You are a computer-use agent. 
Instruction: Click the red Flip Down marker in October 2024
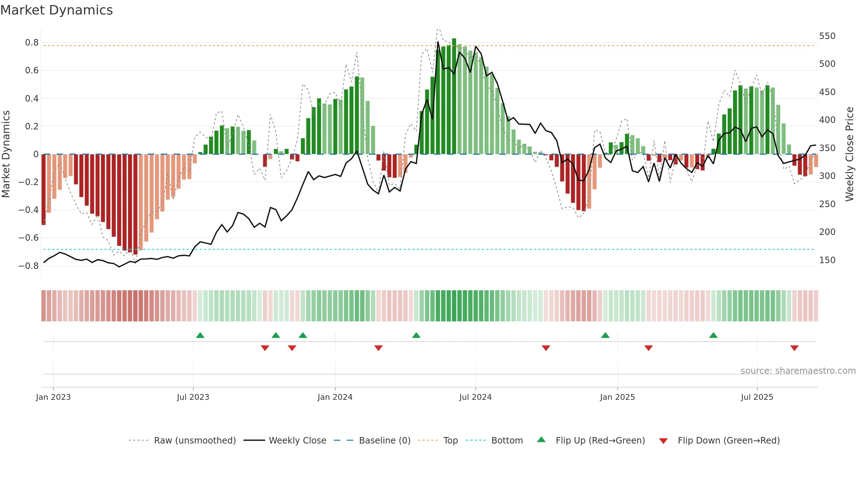click(546, 348)
